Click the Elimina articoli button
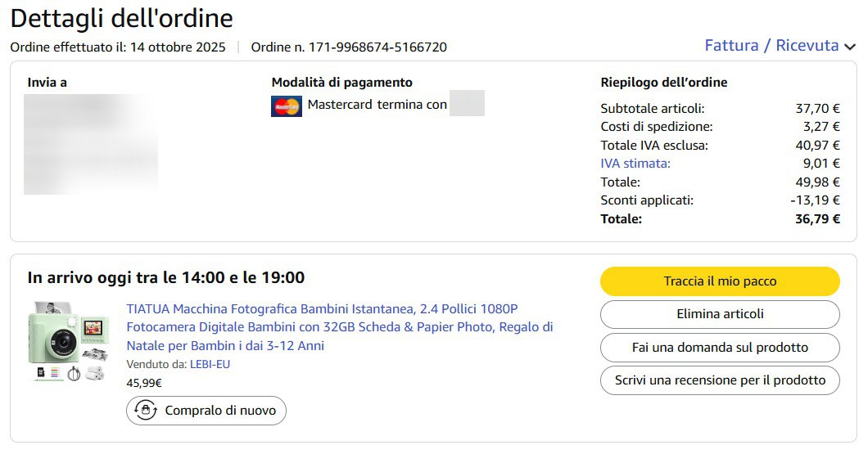The width and height of the screenshot is (868, 454). [720, 314]
